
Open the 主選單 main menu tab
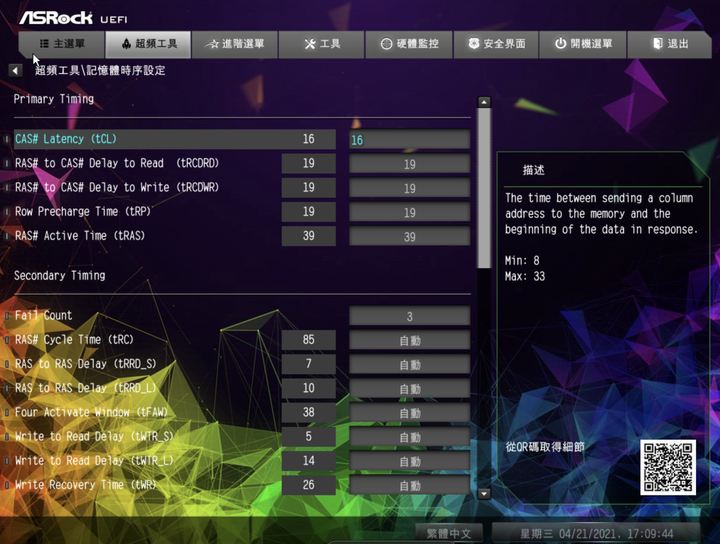(x=61, y=44)
